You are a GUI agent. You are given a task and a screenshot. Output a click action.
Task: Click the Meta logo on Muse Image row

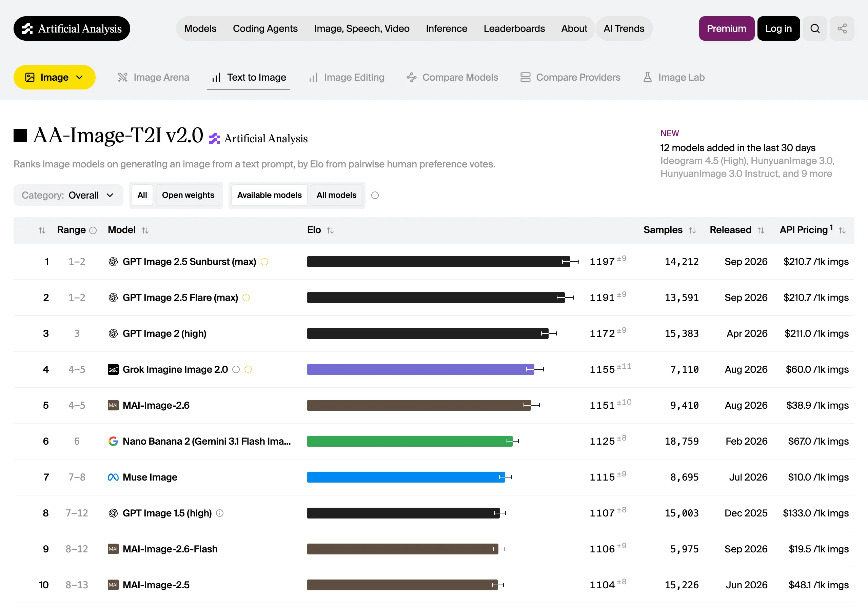(x=113, y=477)
